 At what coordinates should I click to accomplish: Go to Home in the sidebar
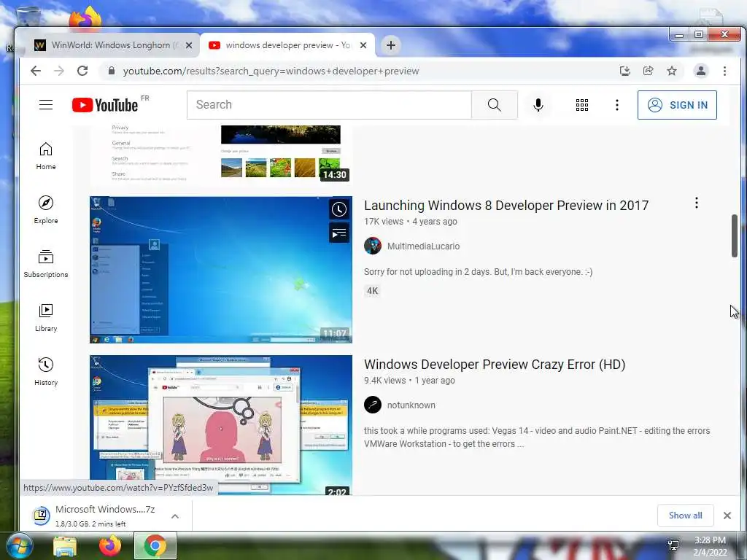pyautogui.click(x=46, y=156)
